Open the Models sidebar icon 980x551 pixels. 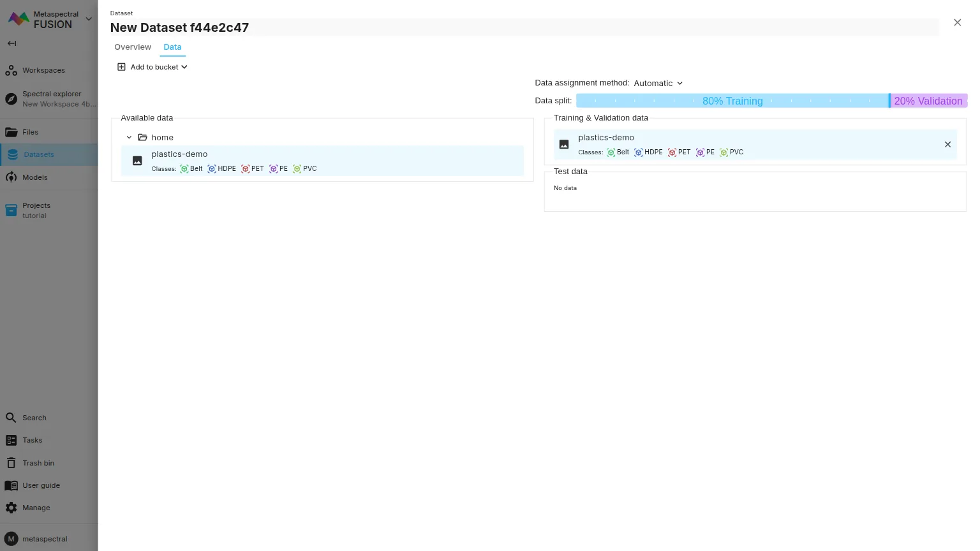click(x=11, y=177)
